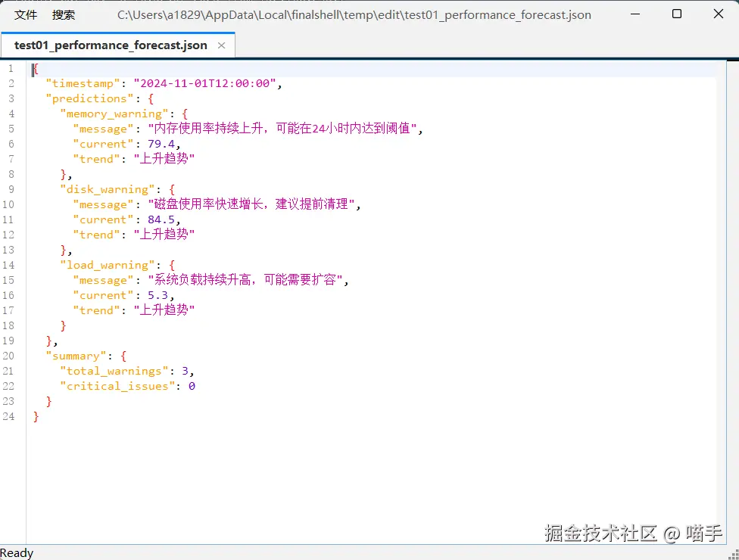Click the critical_issues value 0
This screenshot has height=560, width=739.
click(x=192, y=386)
